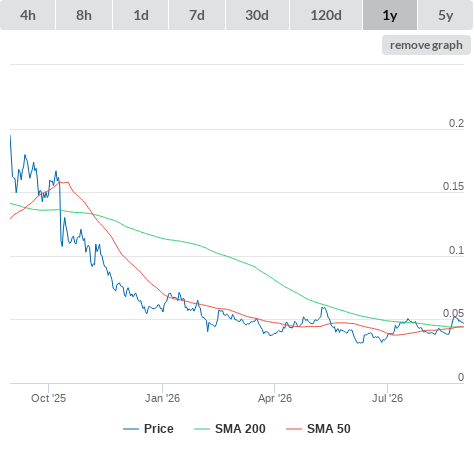474x455 pixels.
Task: Click the remove graph button
Action: [x=426, y=45]
